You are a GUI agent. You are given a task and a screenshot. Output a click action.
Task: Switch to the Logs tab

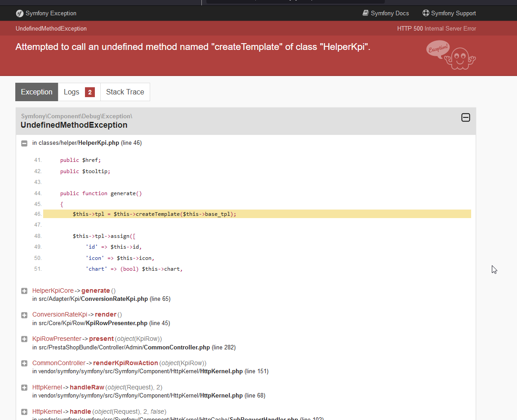(x=79, y=92)
